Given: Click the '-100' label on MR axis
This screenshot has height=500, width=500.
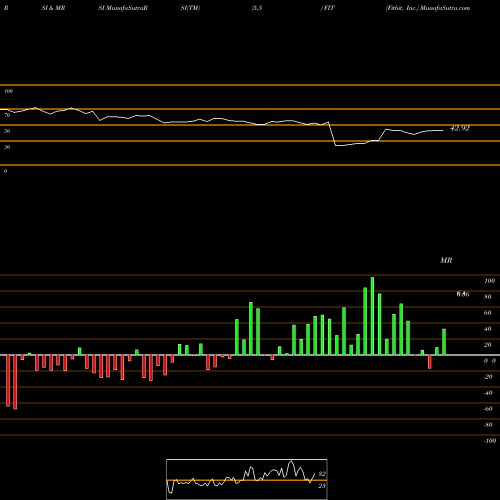Looking at the screenshot, I should coord(490,441).
